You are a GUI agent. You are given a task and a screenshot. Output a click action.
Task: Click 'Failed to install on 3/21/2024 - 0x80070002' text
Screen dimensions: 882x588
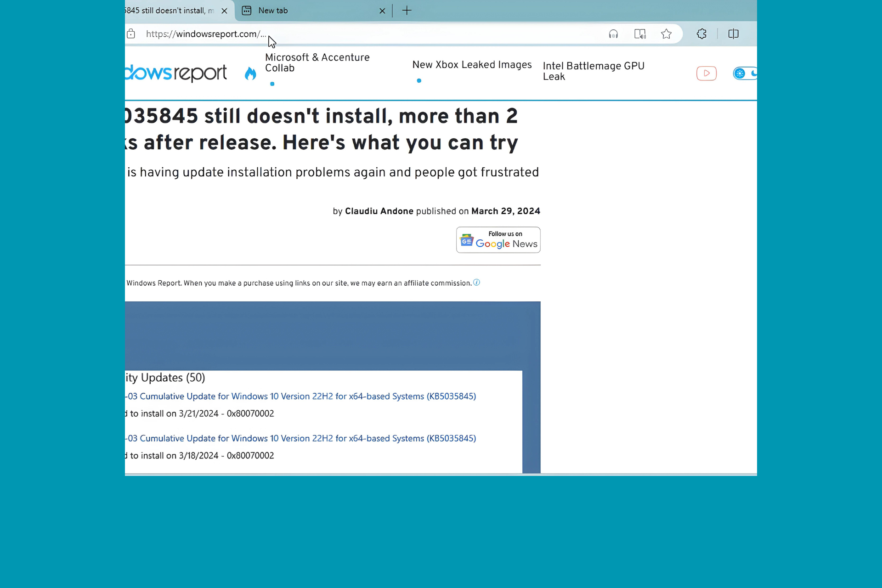tap(200, 413)
